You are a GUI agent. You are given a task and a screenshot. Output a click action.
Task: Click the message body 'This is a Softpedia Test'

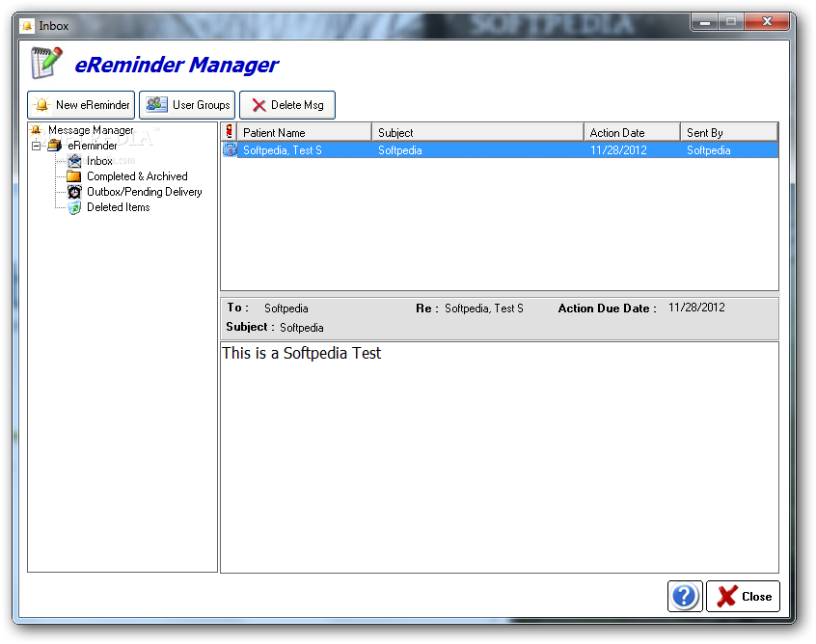302,353
